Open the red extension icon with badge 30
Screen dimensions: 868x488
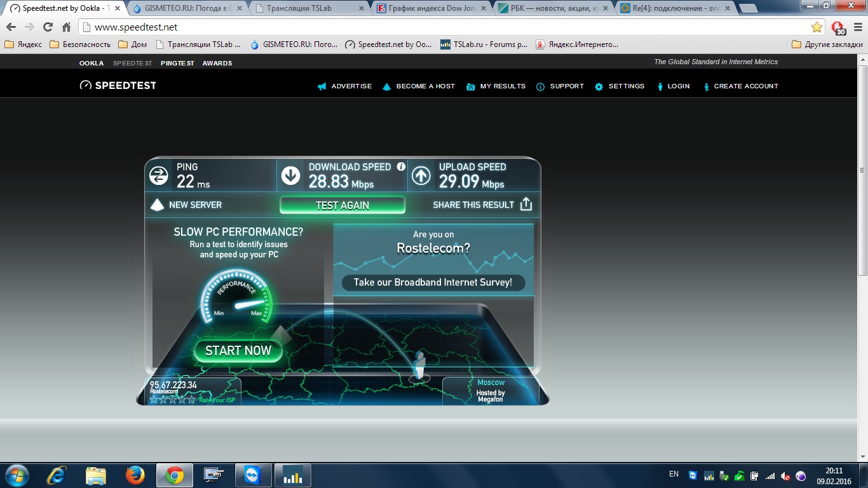[x=839, y=28]
